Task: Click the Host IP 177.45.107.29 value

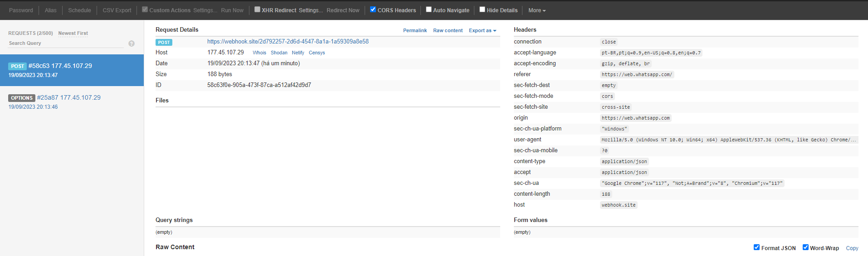Action: coord(225,52)
